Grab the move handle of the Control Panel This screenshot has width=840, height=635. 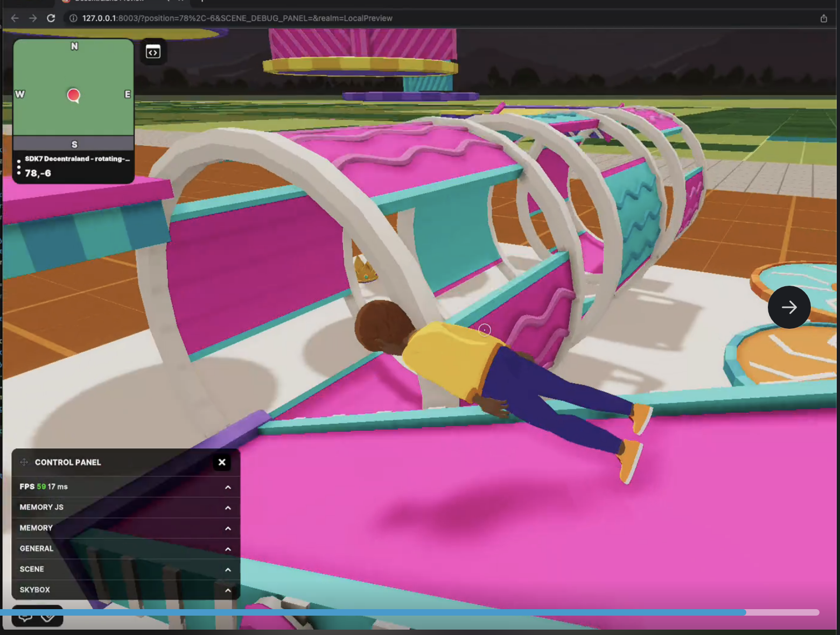pos(24,462)
